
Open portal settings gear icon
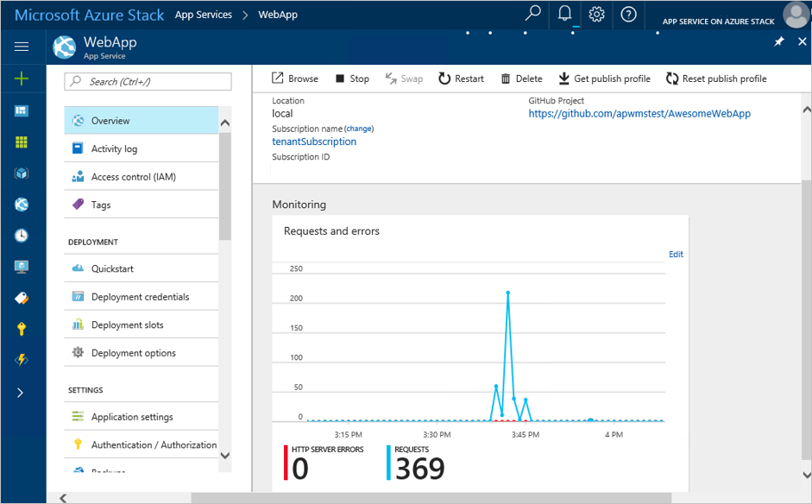[x=596, y=14]
